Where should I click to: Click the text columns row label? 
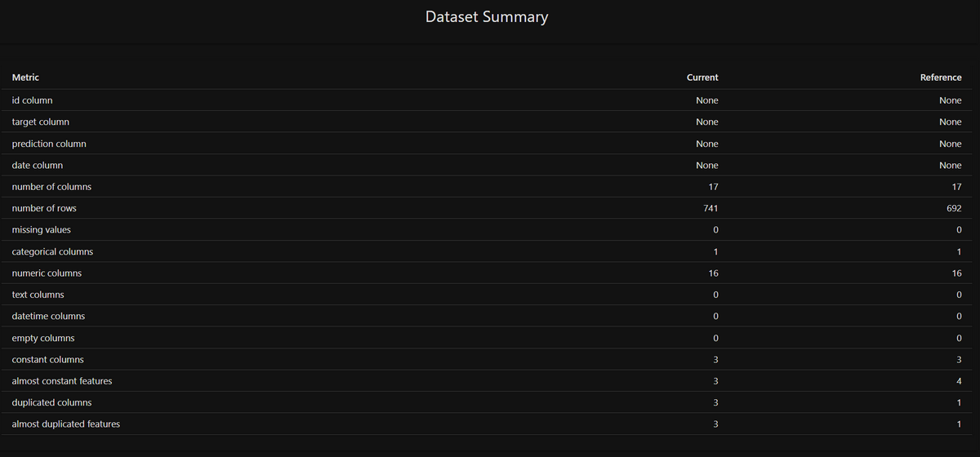38,295
